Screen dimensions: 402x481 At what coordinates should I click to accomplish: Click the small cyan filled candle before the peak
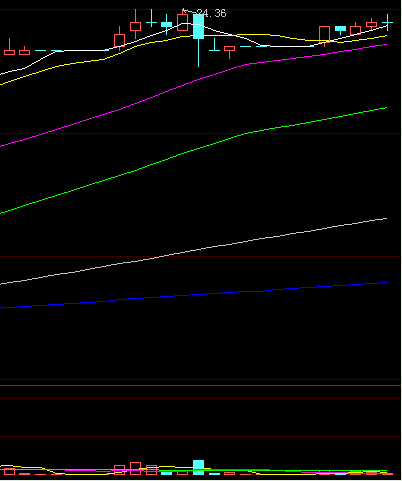[166, 24]
